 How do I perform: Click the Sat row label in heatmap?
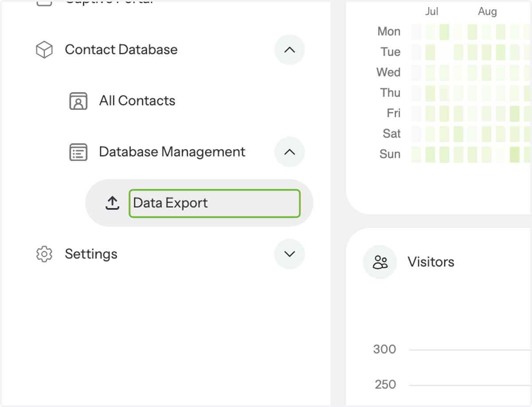[392, 133]
